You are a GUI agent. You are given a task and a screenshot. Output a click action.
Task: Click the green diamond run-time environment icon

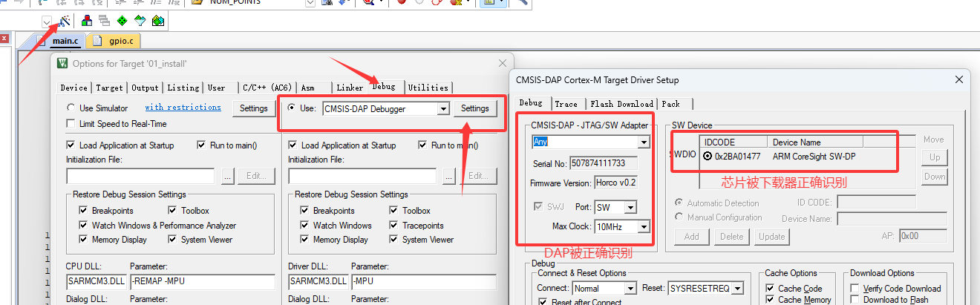pos(122,21)
